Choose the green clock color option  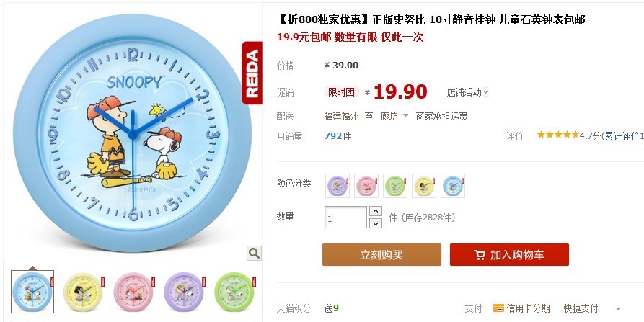coord(395,186)
